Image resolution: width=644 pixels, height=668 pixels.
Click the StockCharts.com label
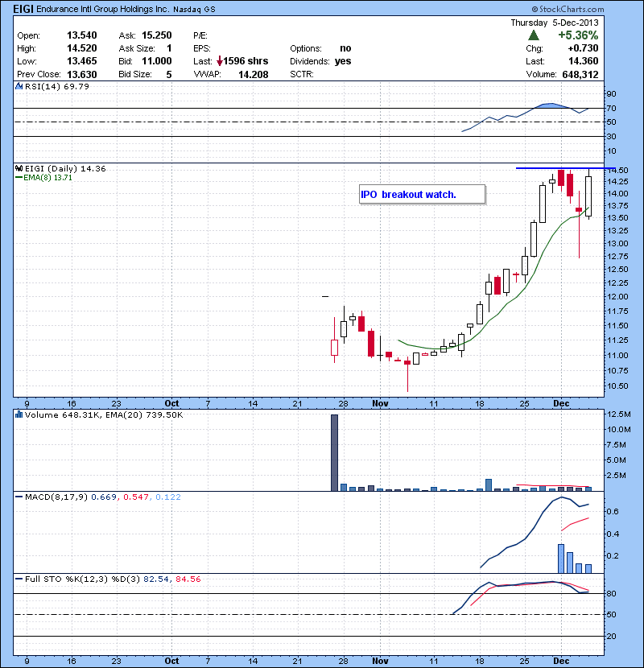tap(568, 9)
